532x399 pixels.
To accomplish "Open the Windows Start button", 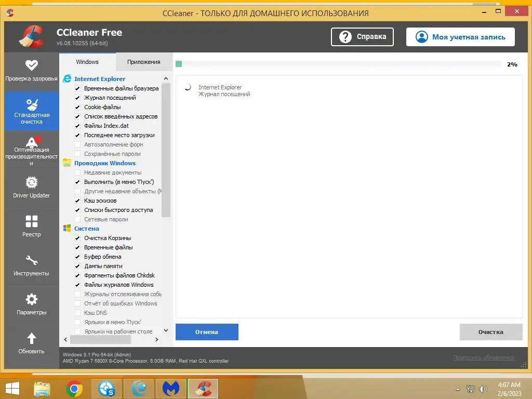I will point(12,389).
